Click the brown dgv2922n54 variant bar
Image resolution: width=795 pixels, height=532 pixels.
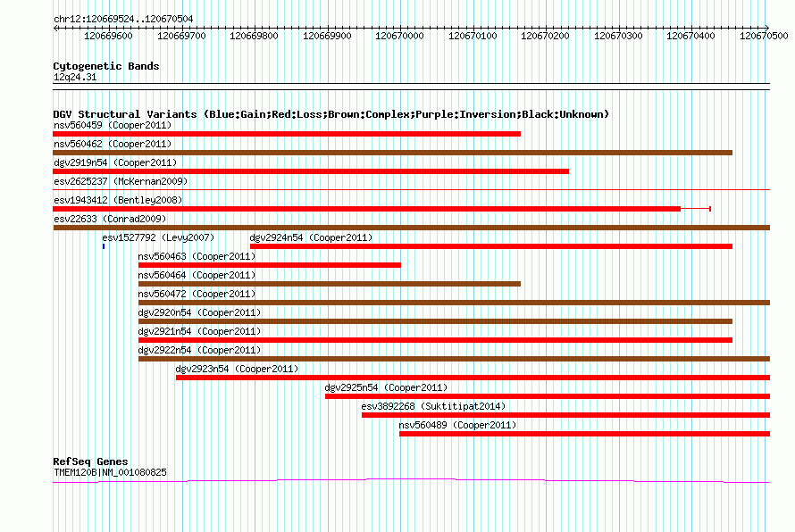(455, 359)
